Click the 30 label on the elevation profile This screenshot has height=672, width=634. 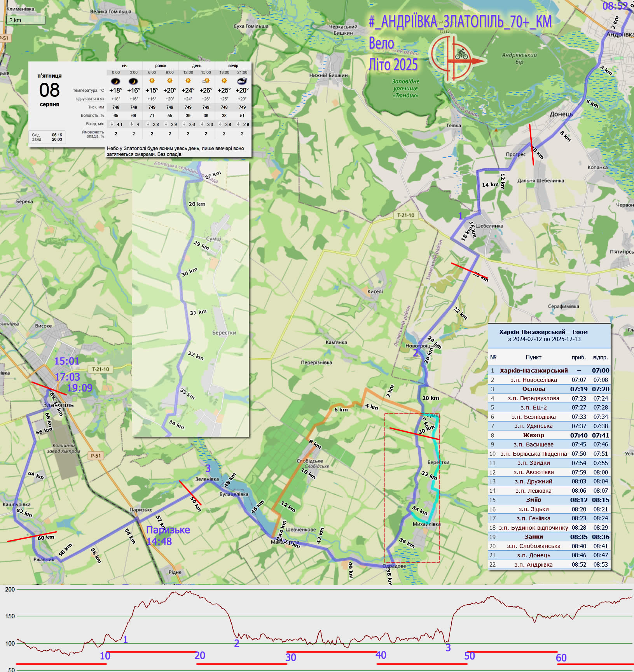point(291,657)
